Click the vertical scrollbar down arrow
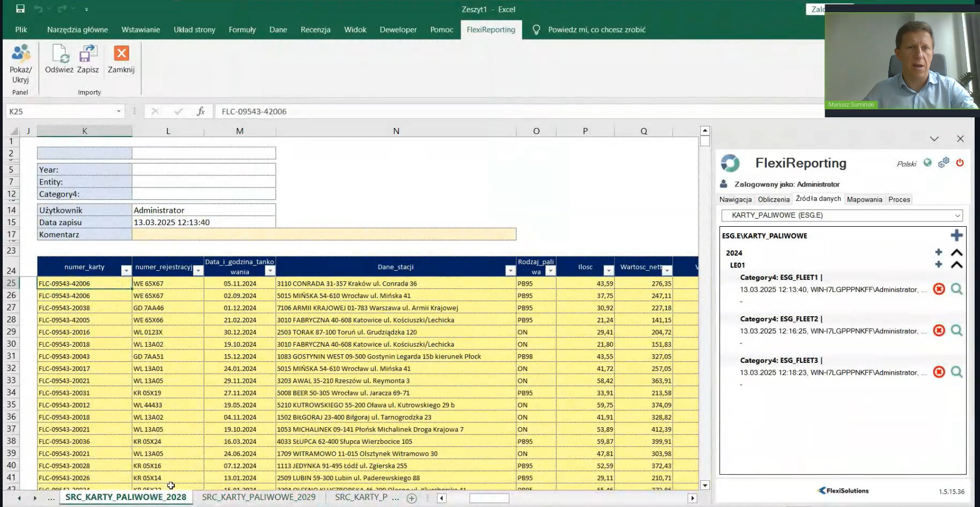 (705, 485)
